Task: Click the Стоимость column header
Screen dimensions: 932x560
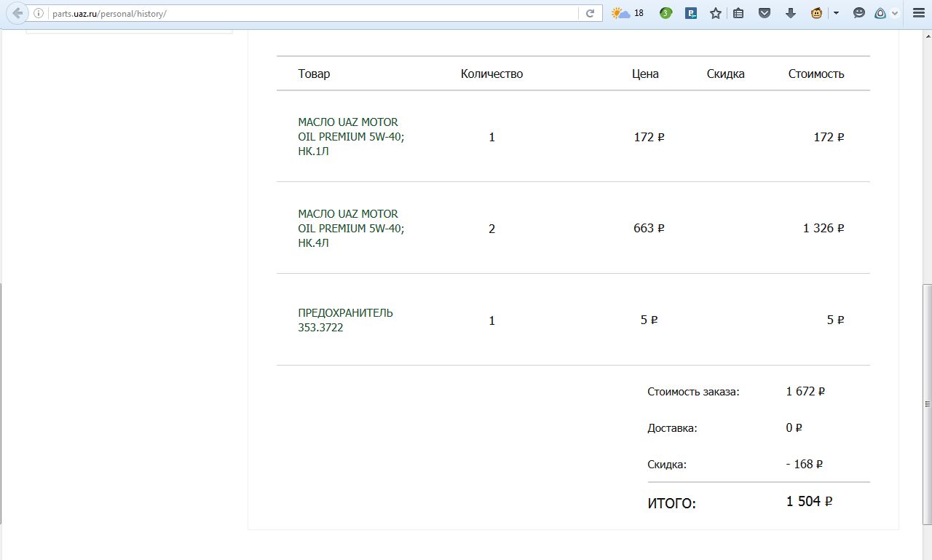Action: [x=816, y=74]
